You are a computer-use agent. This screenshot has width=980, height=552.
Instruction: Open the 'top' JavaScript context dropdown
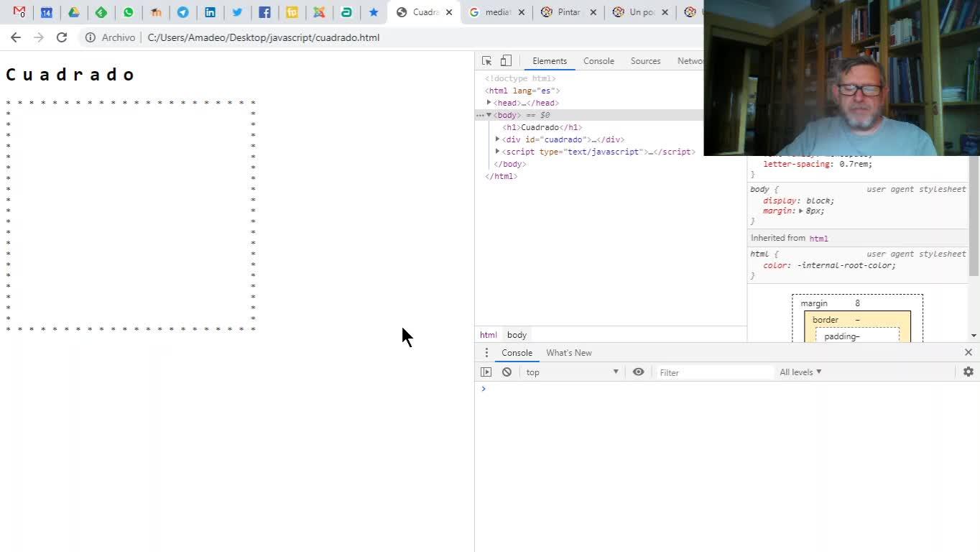point(572,372)
